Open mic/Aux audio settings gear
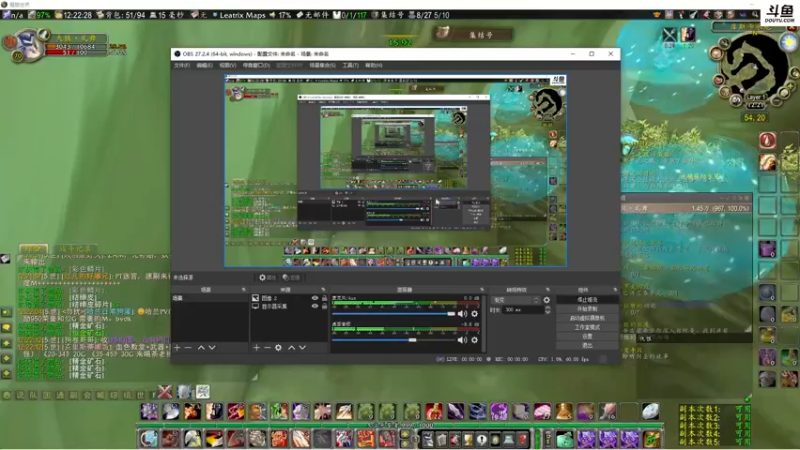Image resolution: width=800 pixels, height=450 pixels. [474, 314]
